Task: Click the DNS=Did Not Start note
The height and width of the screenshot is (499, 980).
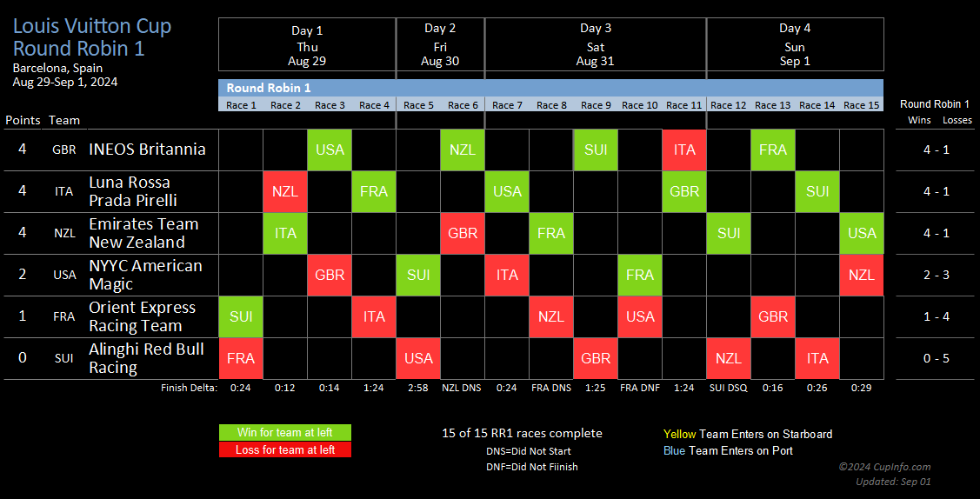Action: (x=528, y=451)
